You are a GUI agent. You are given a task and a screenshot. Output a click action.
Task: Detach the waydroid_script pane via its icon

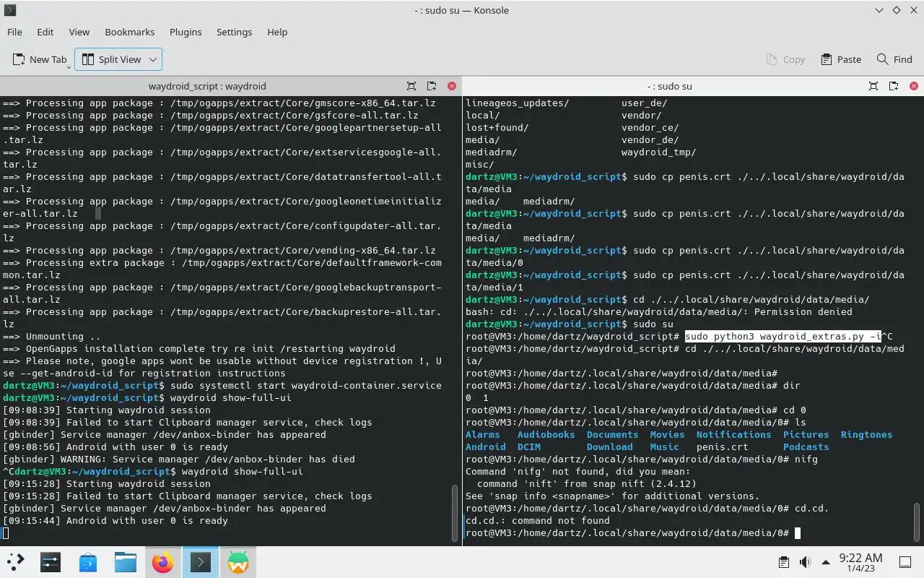[x=432, y=85]
